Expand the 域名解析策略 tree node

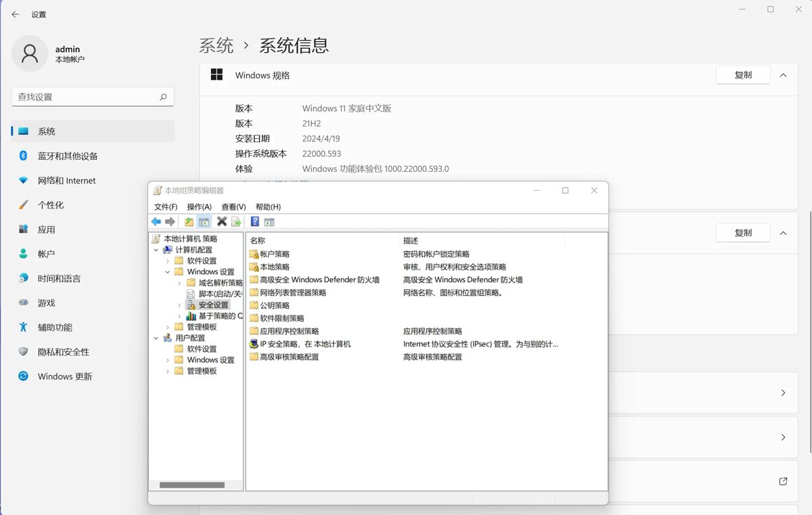tap(179, 283)
